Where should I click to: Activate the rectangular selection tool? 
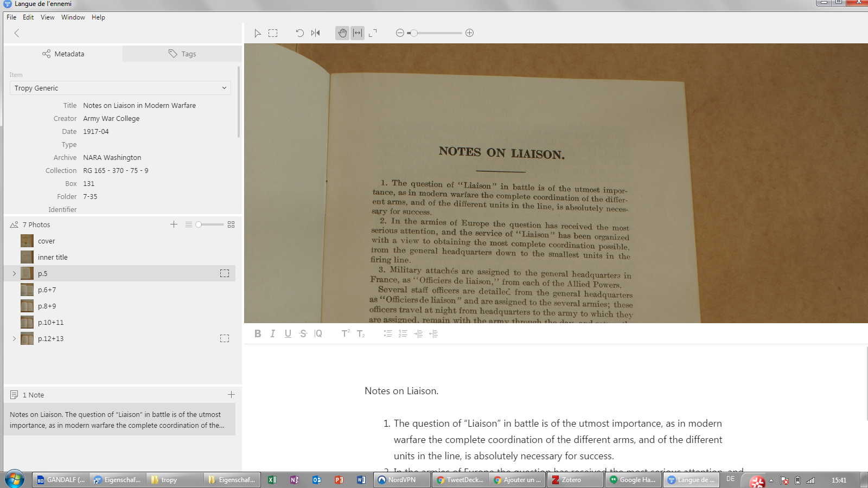(x=273, y=33)
